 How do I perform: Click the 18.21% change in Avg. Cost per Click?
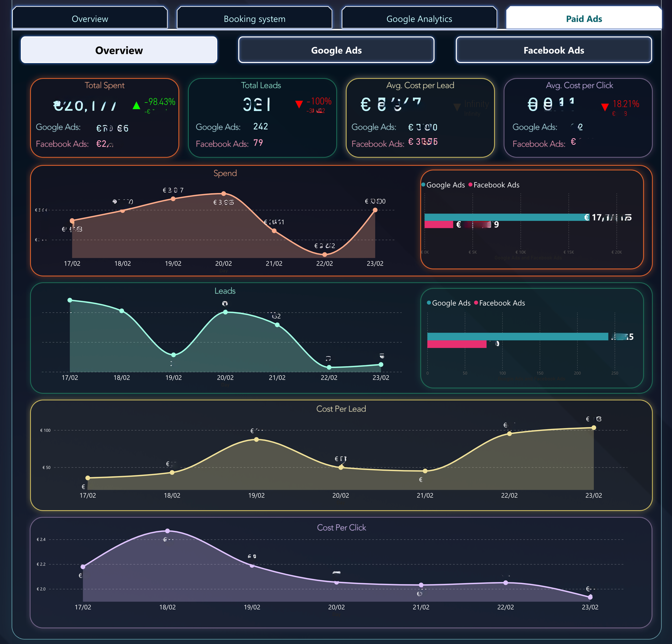(x=626, y=104)
